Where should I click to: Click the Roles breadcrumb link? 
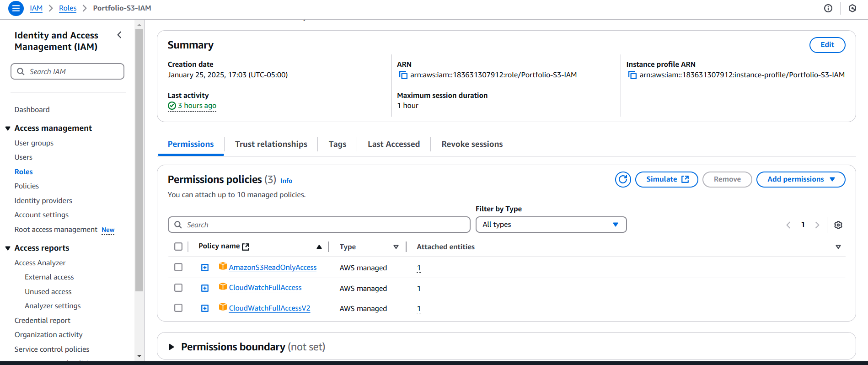(68, 8)
